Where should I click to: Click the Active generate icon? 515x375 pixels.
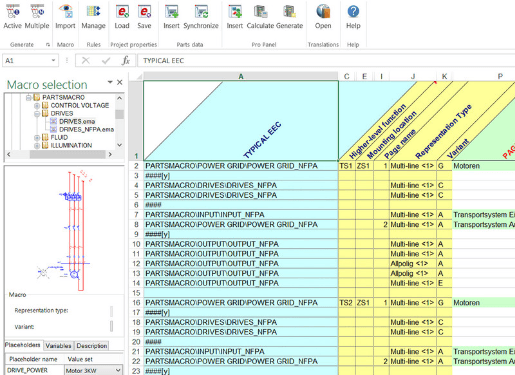coord(12,17)
